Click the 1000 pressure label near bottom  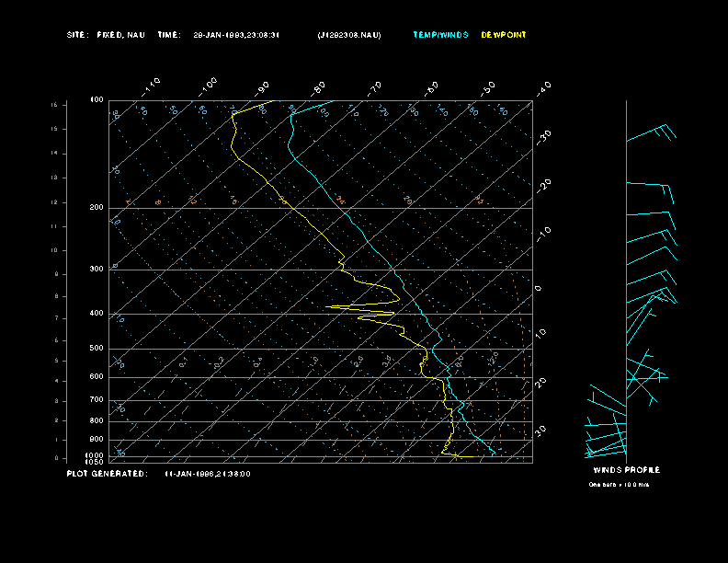pos(95,455)
